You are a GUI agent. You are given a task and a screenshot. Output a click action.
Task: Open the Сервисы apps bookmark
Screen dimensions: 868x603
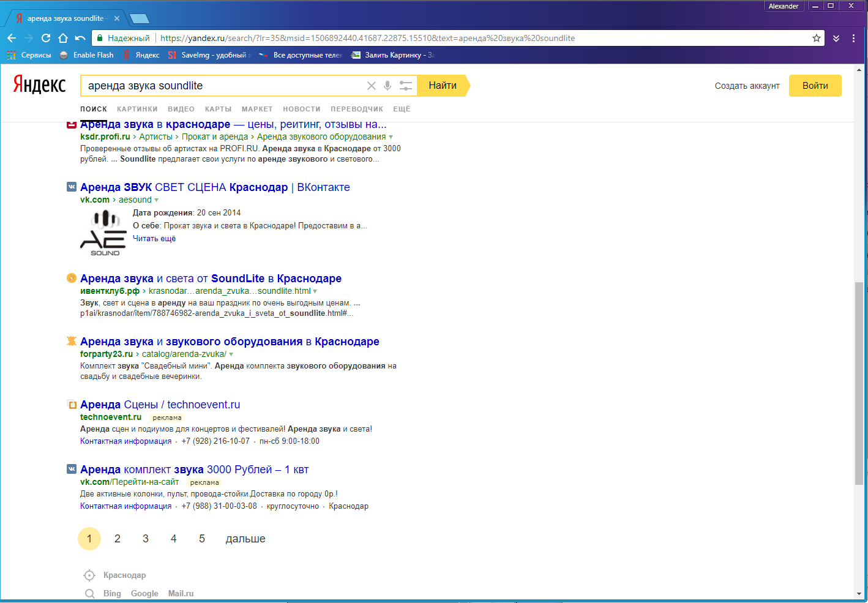tap(29, 55)
